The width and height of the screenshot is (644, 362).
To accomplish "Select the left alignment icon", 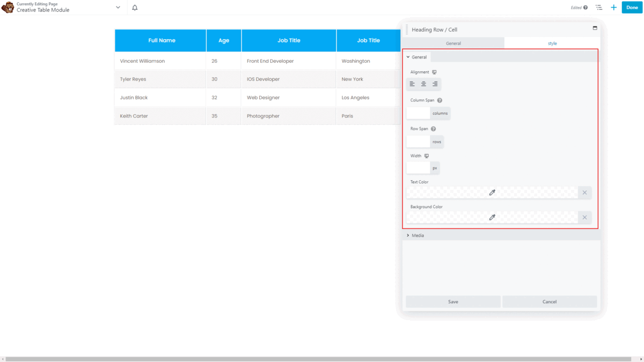I will coord(412,84).
